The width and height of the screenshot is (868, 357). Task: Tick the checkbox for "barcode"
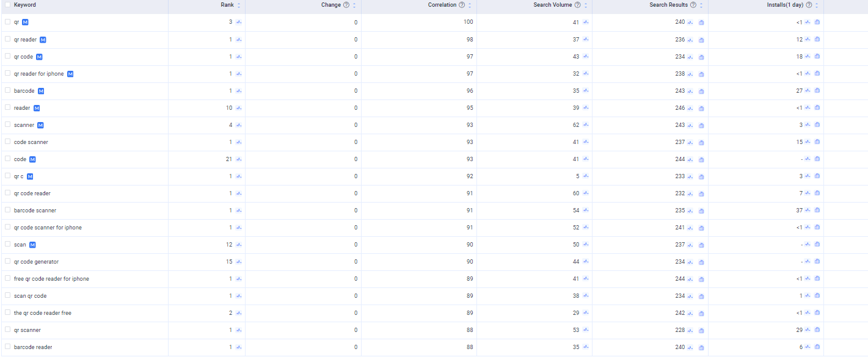7,90
